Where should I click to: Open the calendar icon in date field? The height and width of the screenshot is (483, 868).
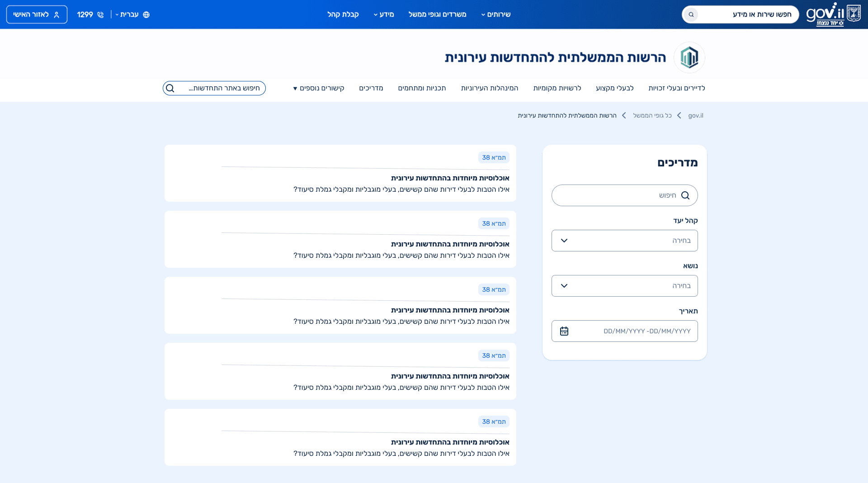564,331
